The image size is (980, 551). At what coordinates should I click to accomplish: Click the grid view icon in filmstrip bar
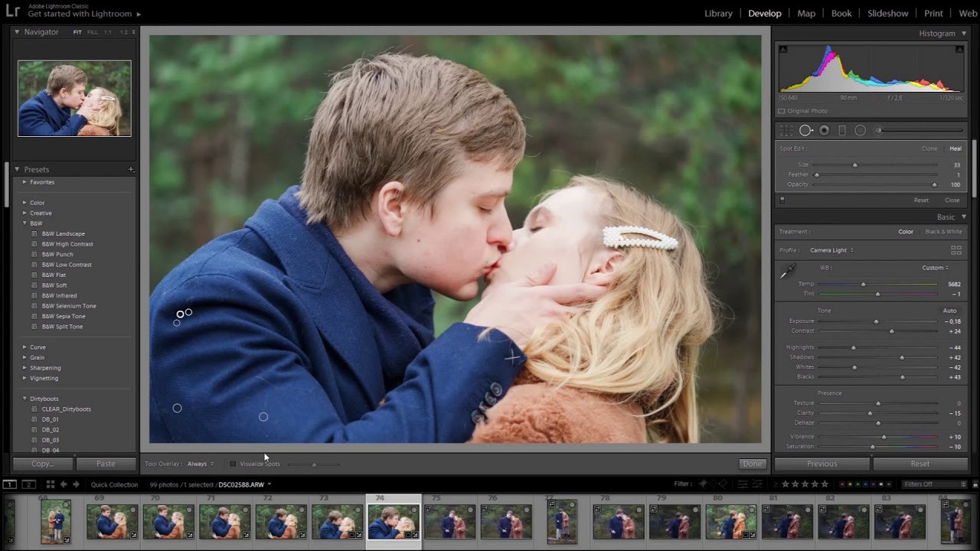51,484
